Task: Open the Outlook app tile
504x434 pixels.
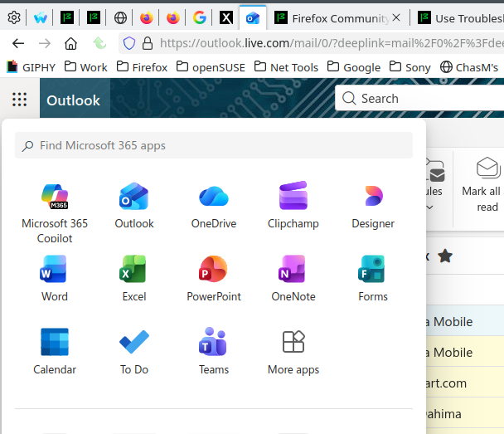Action: pyautogui.click(x=134, y=206)
